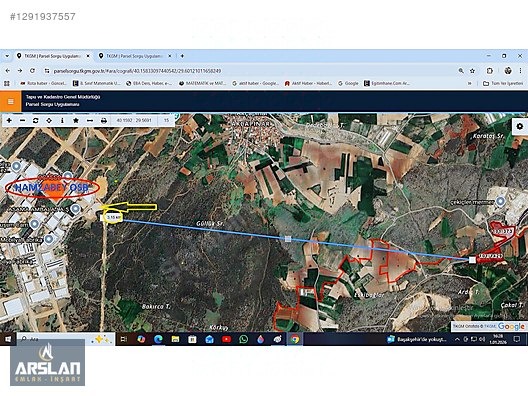Open the browser profile avatar
The image size is (528, 396).
coord(508,71)
